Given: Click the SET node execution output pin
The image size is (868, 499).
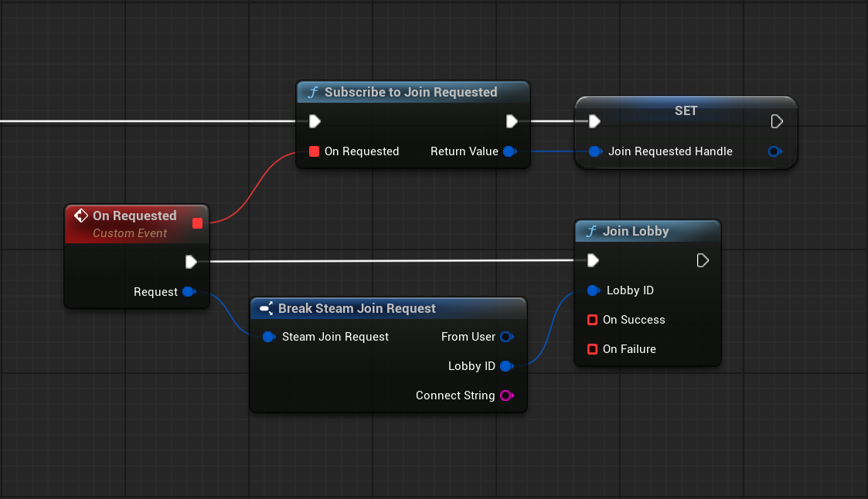Looking at the screenshot, I should [777, 121].
